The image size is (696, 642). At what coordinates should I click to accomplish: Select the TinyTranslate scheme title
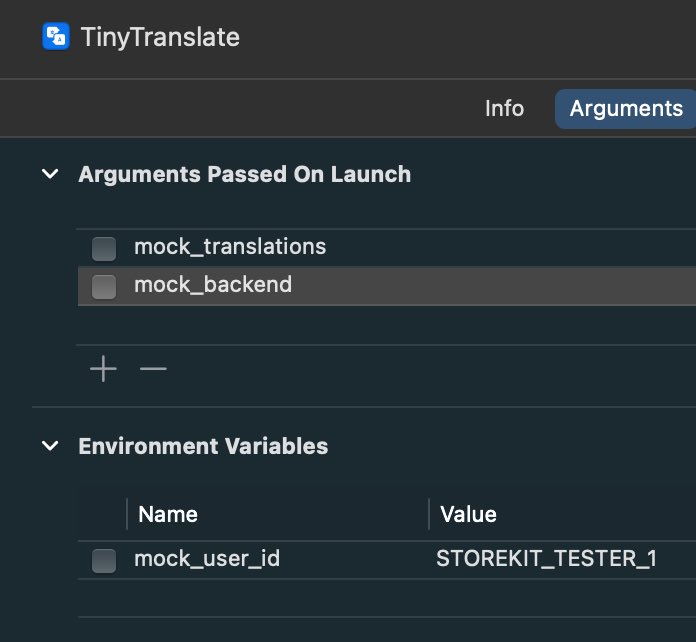pyautogui.click(x=160, y=37)
